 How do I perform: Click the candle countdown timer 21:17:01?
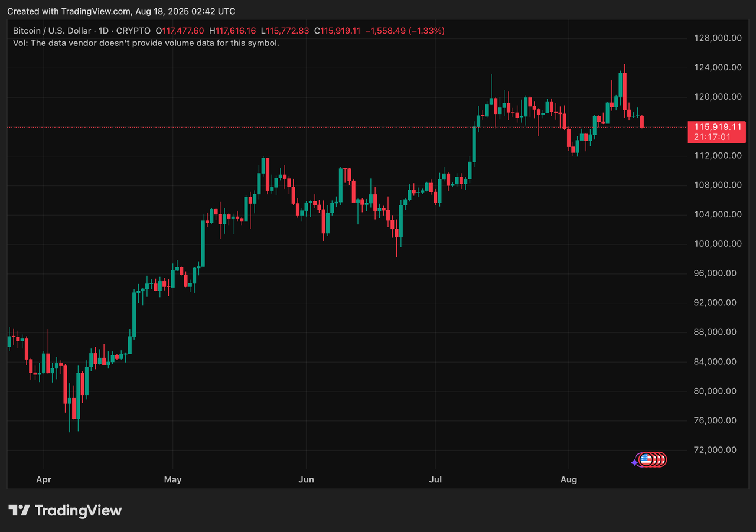pos(712,137)
